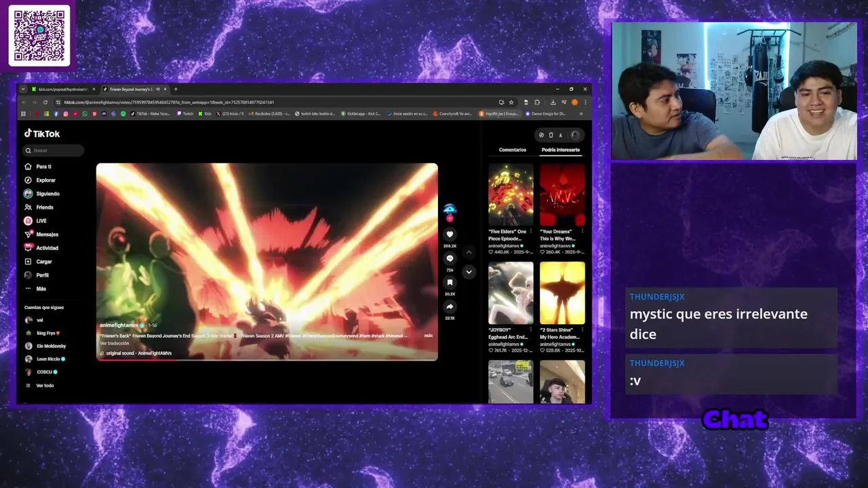Image resolution: width=868 pixels, height=488 pixels.
Task: Click the TikTok logo
Action: [x=42, y=134]
